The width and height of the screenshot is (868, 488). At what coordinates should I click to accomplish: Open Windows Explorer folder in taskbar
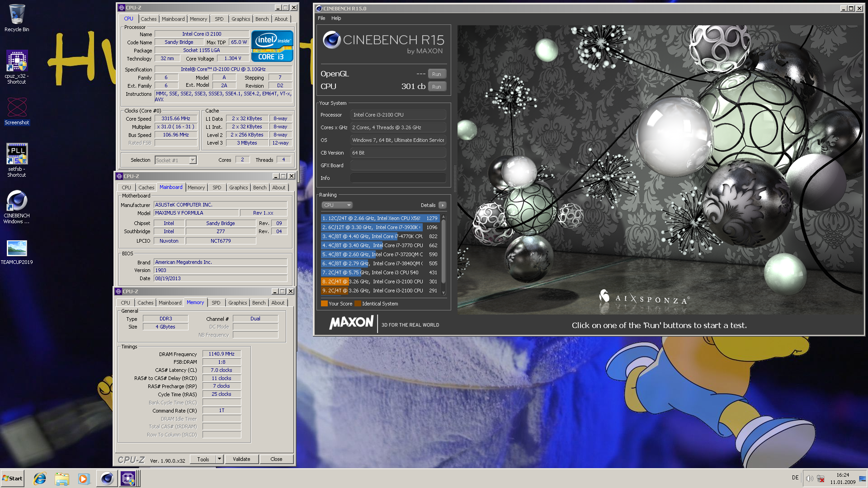click(62, 479)
